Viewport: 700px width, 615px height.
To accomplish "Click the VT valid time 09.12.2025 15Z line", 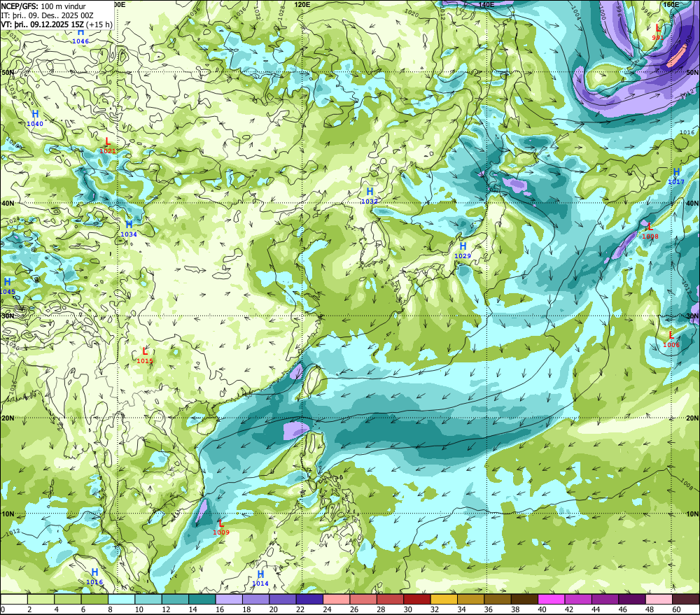I will coord(56,24).
